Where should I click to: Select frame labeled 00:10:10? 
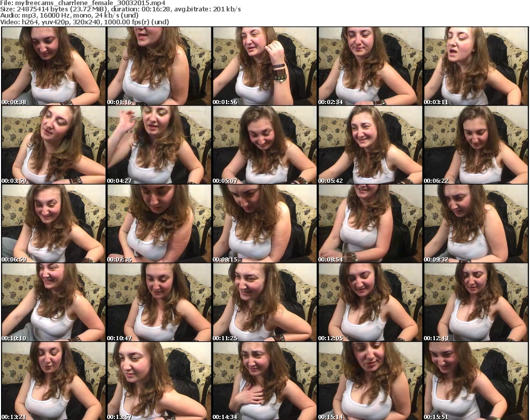53,302
